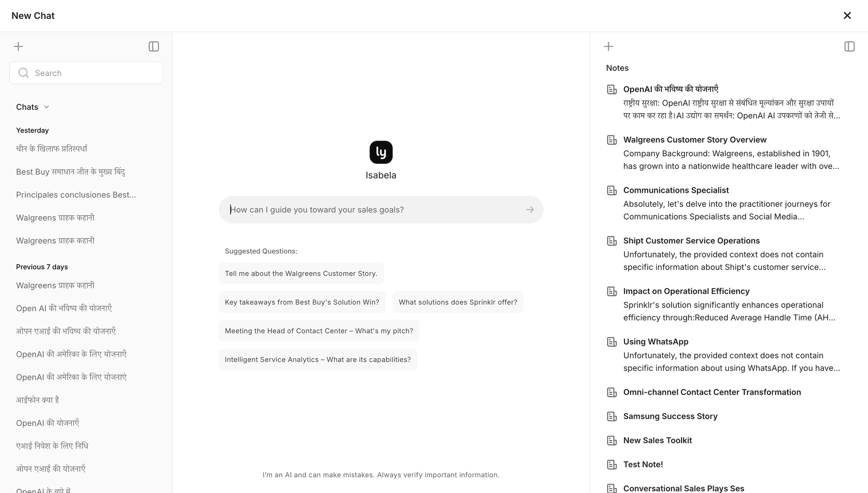Click the Isabela logo icon
Viewport: 868px width, 493px height.
coord(381,152)
